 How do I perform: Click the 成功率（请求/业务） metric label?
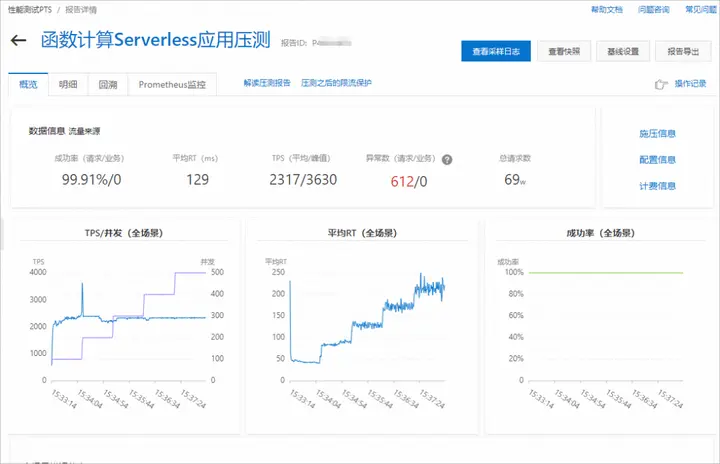[x=89, y=158]
